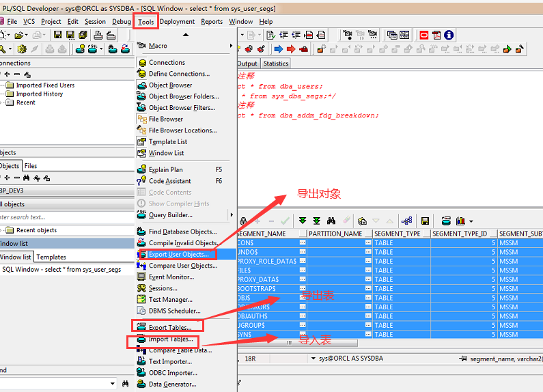Expand Query Builder submenu arrow
Screen dimensions: 543x392
232,214
